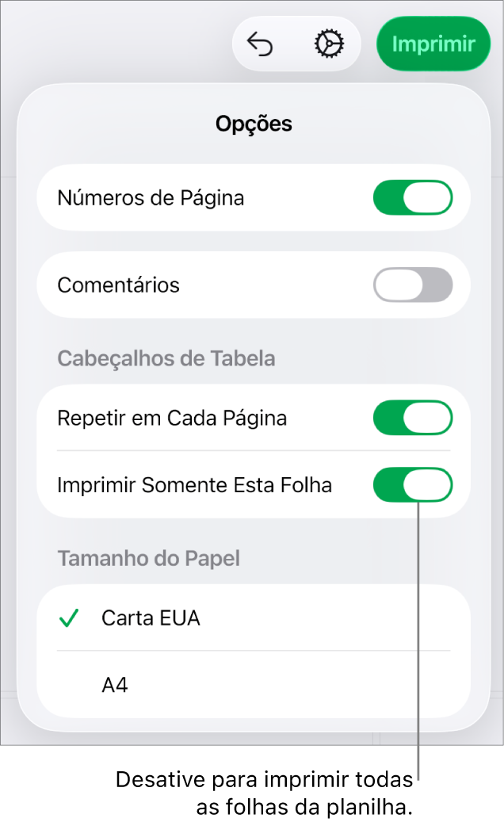The width and height of the screenshot is (504, 822).
Task: Disable the Números de Página toggle
Action: coord(413,197)
